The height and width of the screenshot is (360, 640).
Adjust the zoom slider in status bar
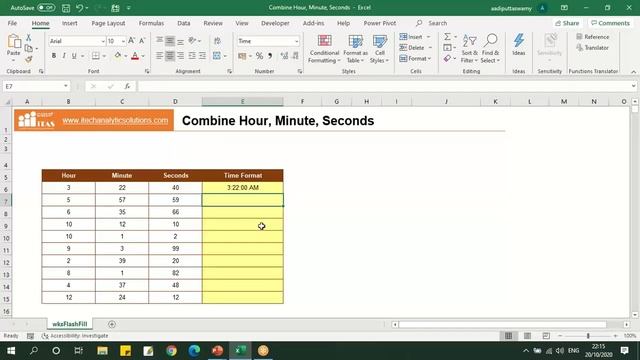(x=588, y=336)
